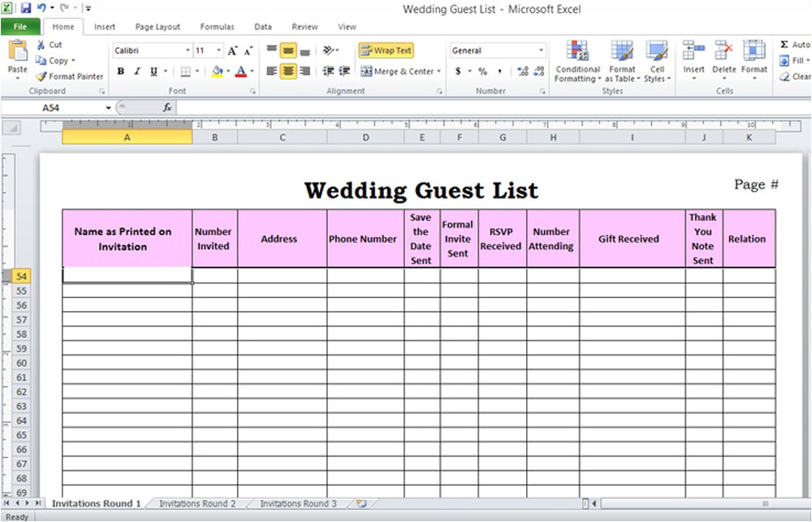The height and width of the screenshot is (522, 812).
Task: Click the green File button
Action: coord(20,27)
